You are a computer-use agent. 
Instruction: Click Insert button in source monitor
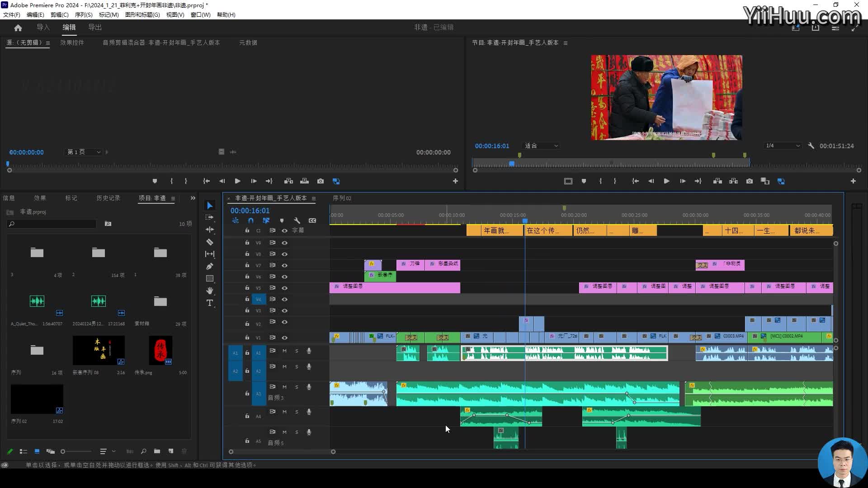(x=288, y=181)
